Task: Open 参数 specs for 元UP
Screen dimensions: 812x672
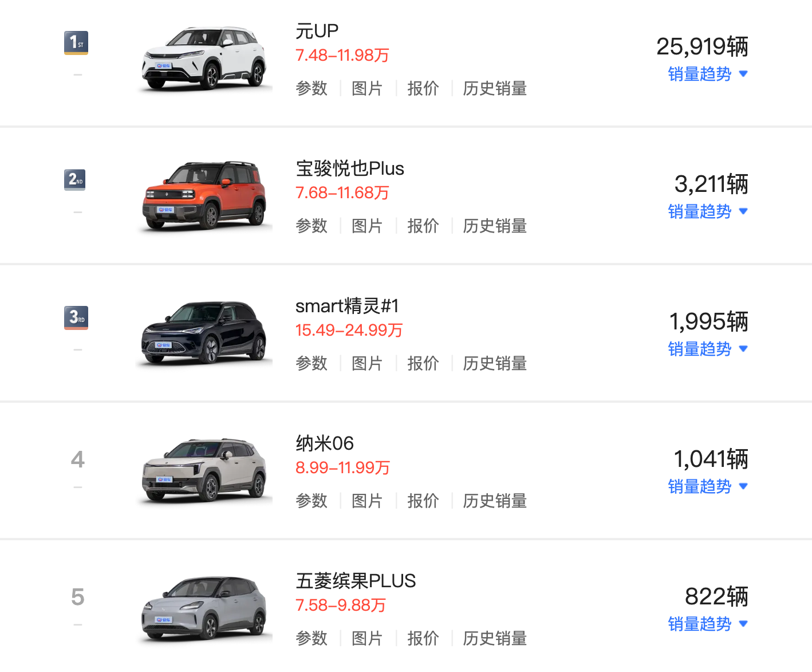Action: coord(312,88)
